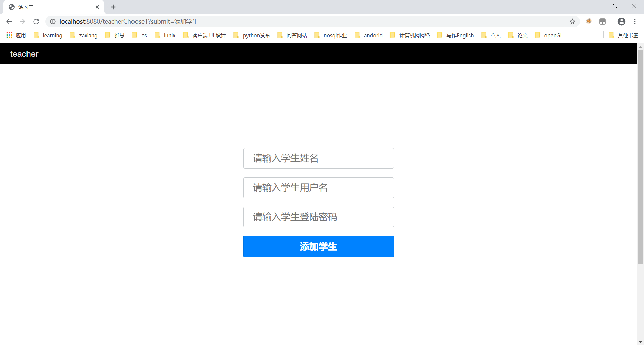Image resolution: width=644 pixels, height=345 pixels.
Task: Click the scrollbar down arrow
Action: click(x=640, y=341)
